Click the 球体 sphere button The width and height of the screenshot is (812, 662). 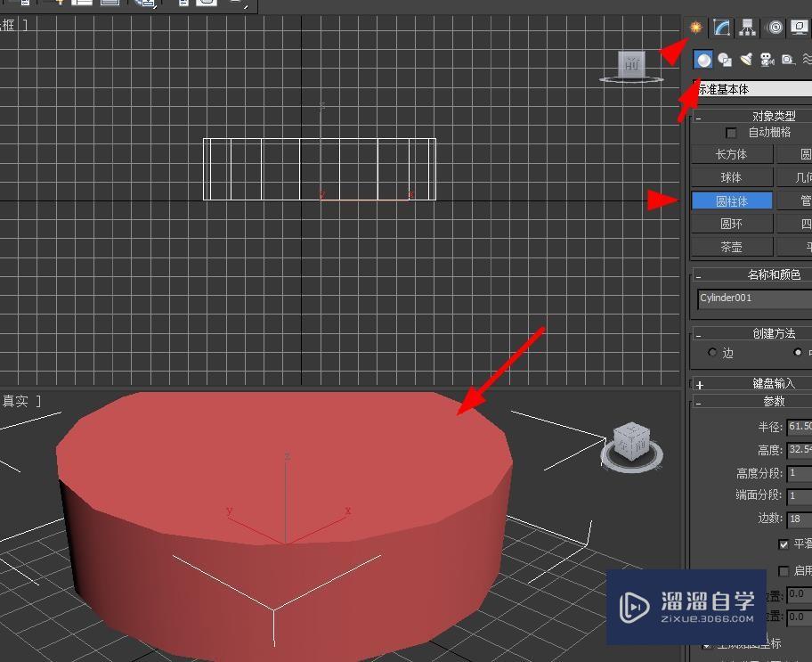point(731,178)
